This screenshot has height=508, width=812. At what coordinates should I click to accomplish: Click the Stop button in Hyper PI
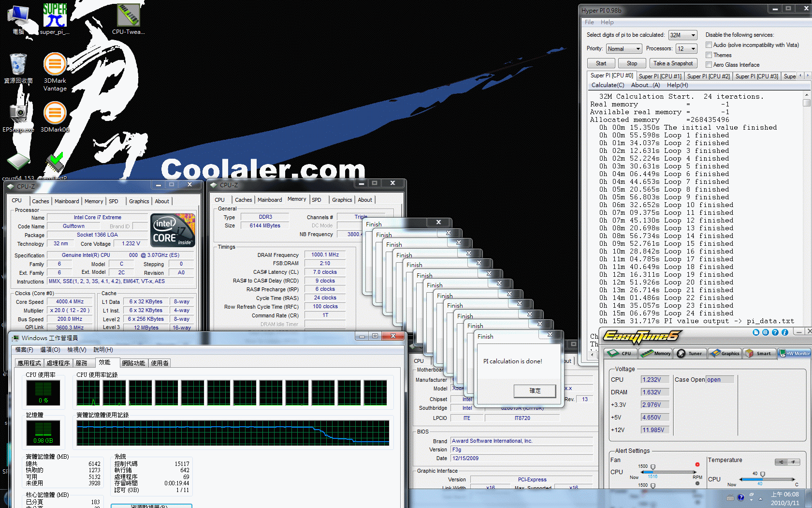coord(632,63)
